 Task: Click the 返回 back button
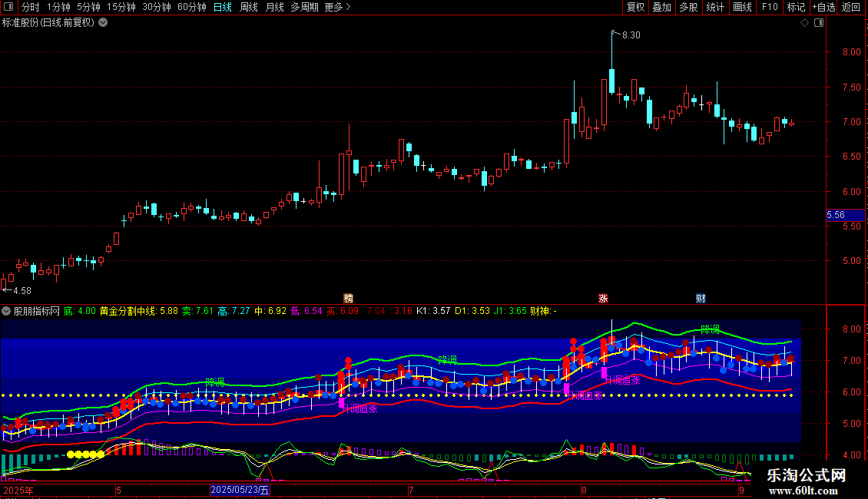pos(851,7)
